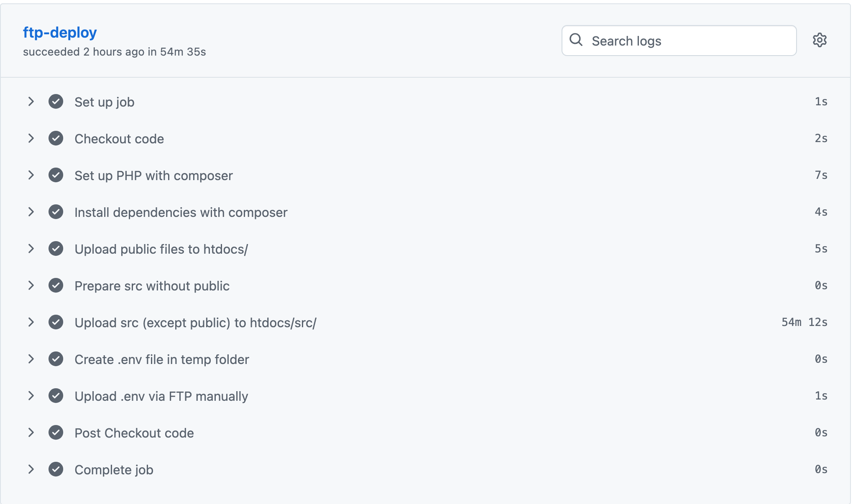Click the 54m 12s duration of the Upload src step
This screenshot has width=853, height=504.
[x=804, y=322]
